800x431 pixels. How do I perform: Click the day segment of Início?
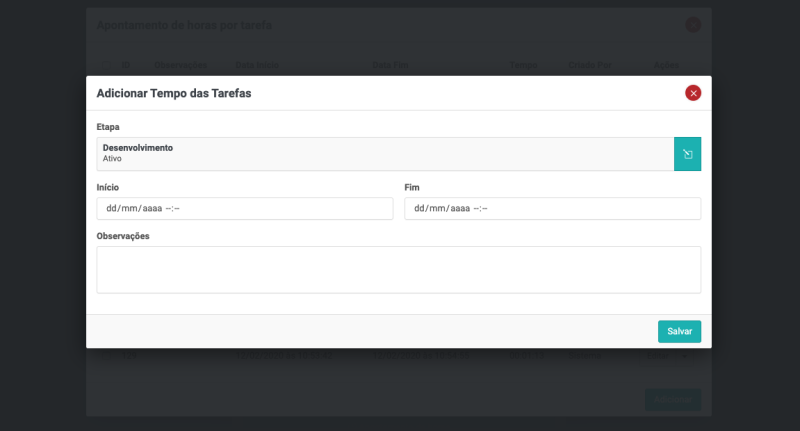coord(112,208)
